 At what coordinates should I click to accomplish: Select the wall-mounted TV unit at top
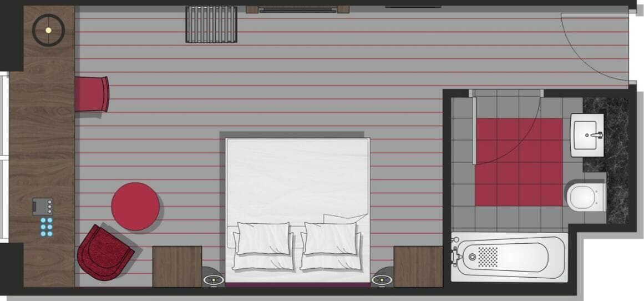tap(297, 9)
